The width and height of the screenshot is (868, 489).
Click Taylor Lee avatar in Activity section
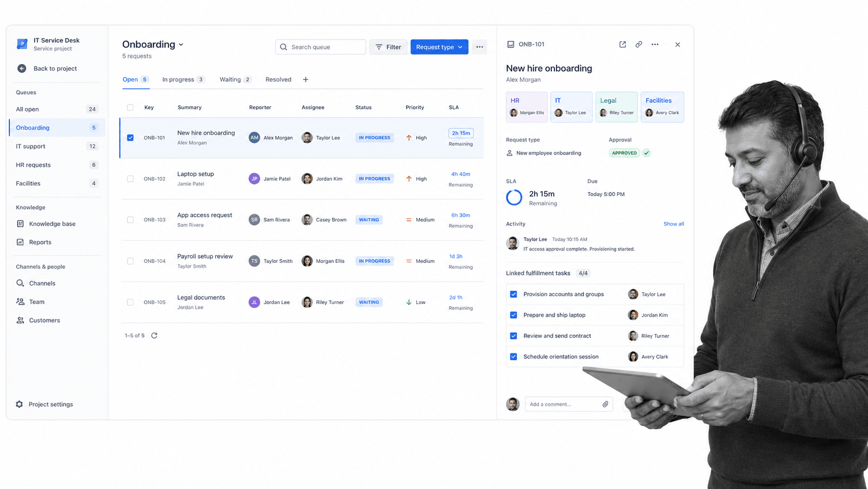point(513,243)
